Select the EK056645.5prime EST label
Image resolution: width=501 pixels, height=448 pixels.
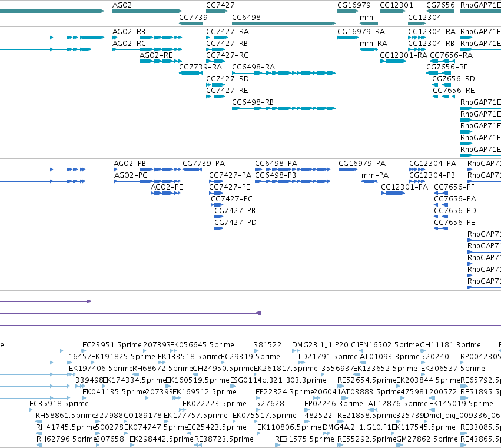coord(202,345)
